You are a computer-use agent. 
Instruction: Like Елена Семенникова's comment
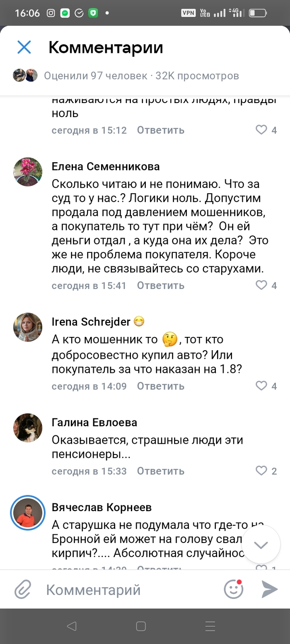coord(261,285)
